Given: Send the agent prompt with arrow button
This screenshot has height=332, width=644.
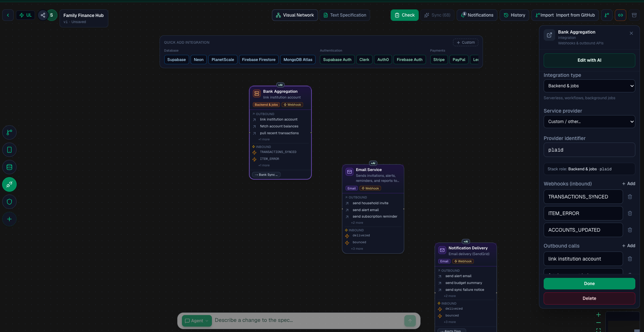Looking at the screenshot, I should [x=410, y=320].
